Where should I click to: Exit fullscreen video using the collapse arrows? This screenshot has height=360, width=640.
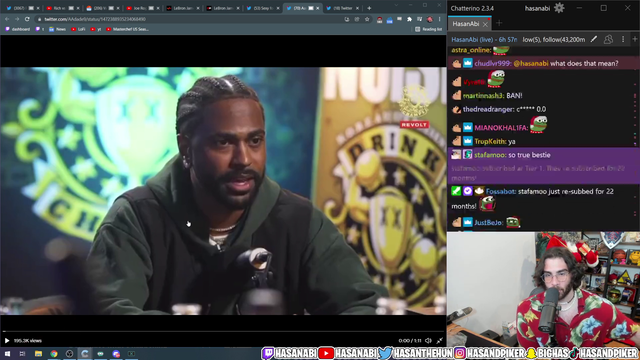(x=440, y=340)
